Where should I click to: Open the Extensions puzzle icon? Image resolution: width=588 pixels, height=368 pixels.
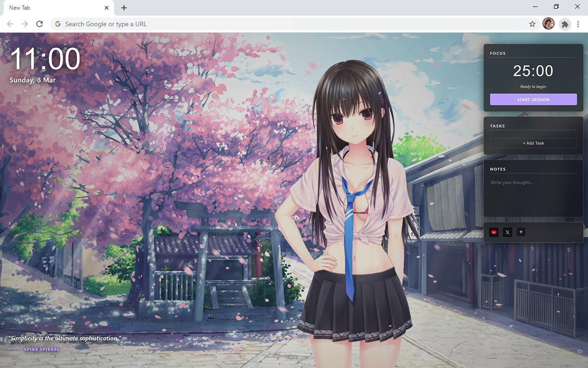565,24
